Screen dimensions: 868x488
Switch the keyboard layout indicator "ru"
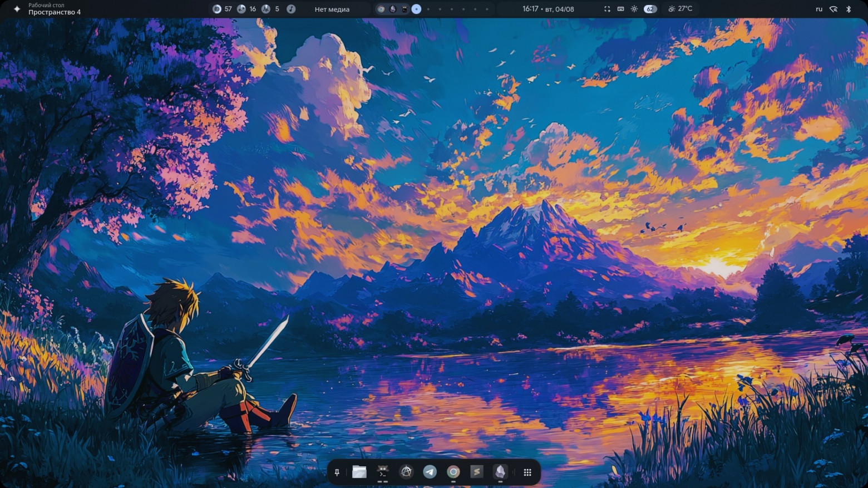(x=819, y=9)
